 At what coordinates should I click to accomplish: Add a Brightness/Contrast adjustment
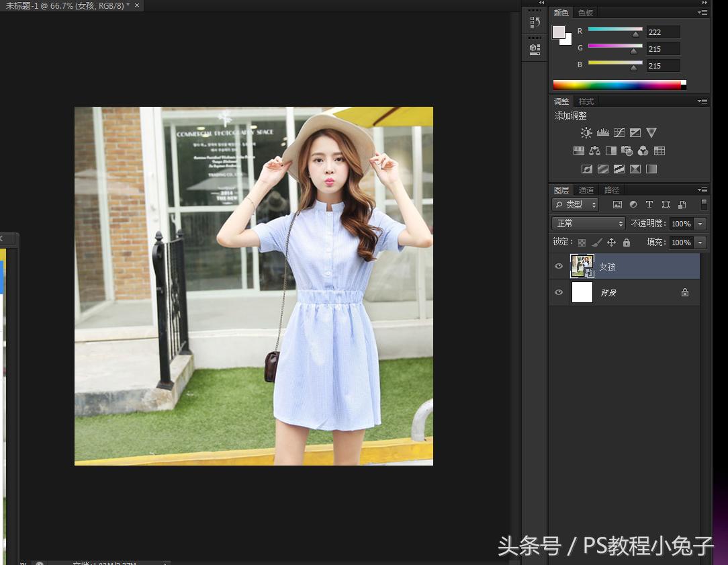[x=586, y=133]
